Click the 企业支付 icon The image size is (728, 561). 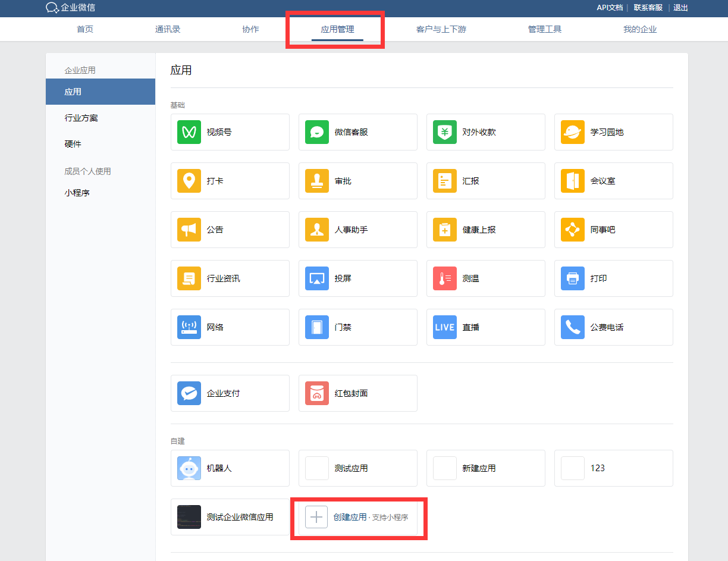[x=189, y=393]
